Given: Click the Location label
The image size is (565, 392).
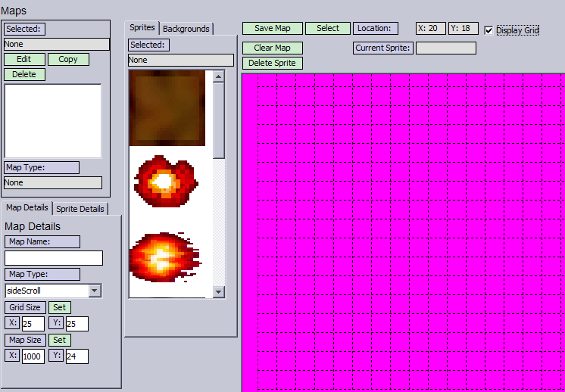Looking at the screenshot, I should pyautogui.click(x=376, y=29).
